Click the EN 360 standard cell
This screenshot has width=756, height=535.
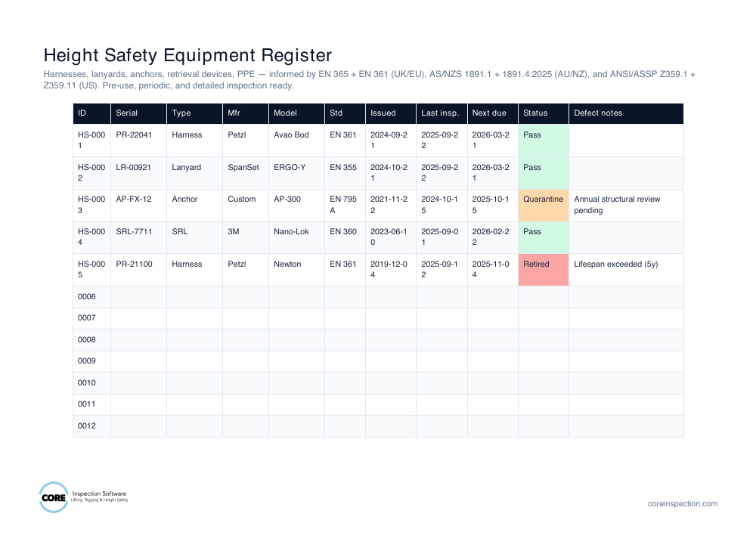click(x=345, y=237)
